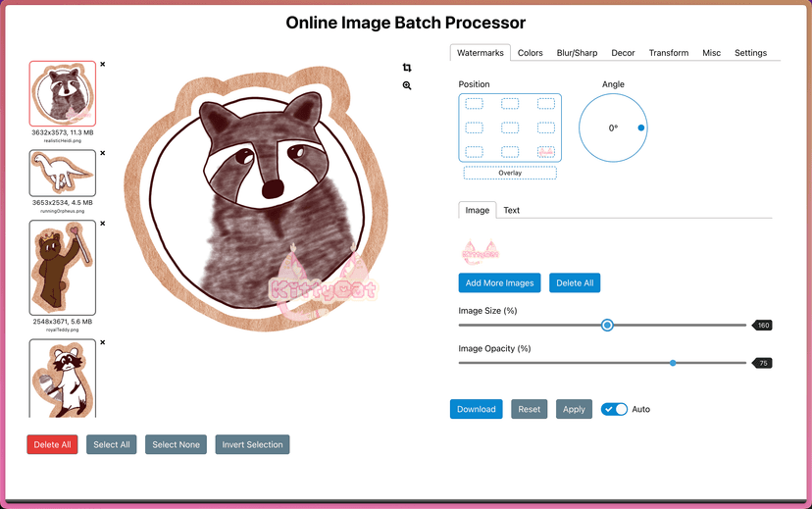Select the royalTeddy.png thumbnail

coord(63,267)
